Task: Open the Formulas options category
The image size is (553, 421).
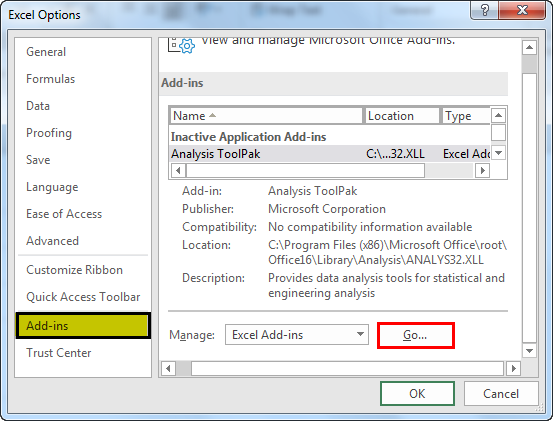Action: click(x=51, y=79)
